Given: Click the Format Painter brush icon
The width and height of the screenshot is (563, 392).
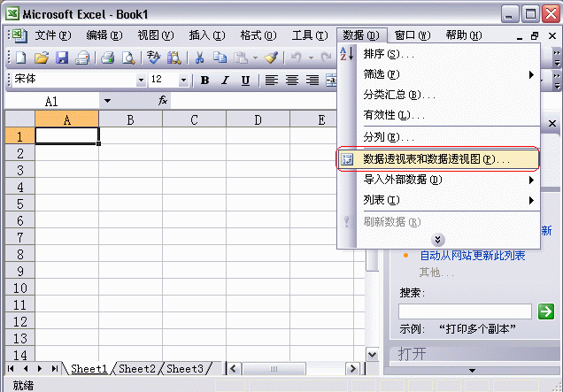Looking at the screenshot, I should pyautogui.click(x=271, y=58).
